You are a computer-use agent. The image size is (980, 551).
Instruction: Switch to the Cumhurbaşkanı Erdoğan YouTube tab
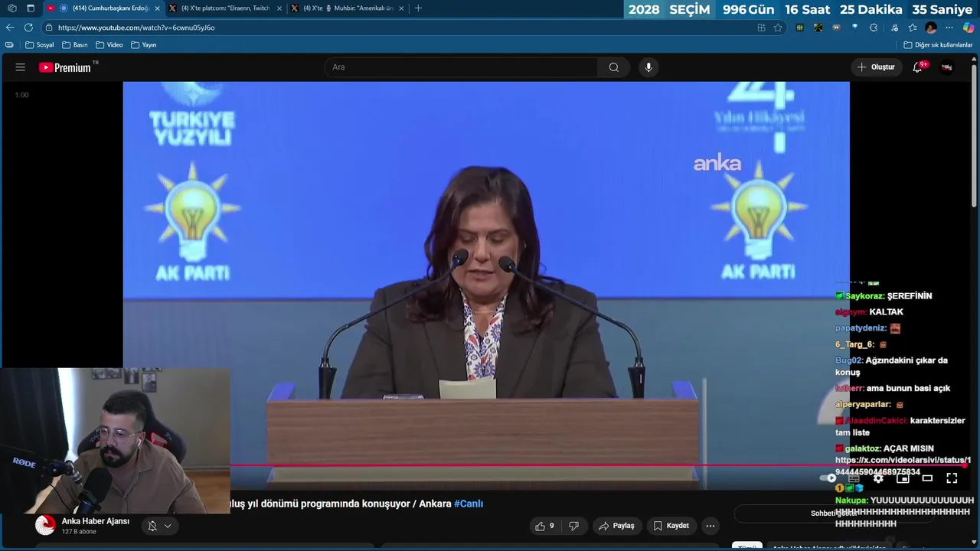tap(103, 8)
